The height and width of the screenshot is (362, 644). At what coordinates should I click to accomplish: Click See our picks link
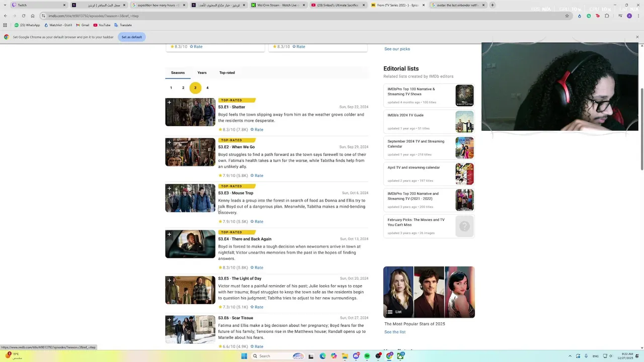pos(397,49)
